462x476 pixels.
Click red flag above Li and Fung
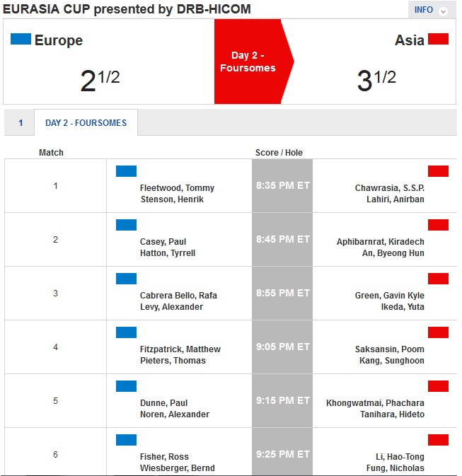(438, 440)
